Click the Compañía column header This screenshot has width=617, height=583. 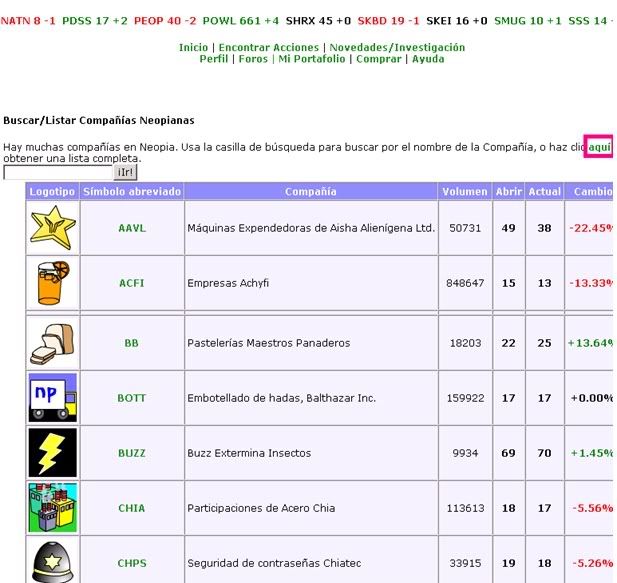[x=311, y=192]
